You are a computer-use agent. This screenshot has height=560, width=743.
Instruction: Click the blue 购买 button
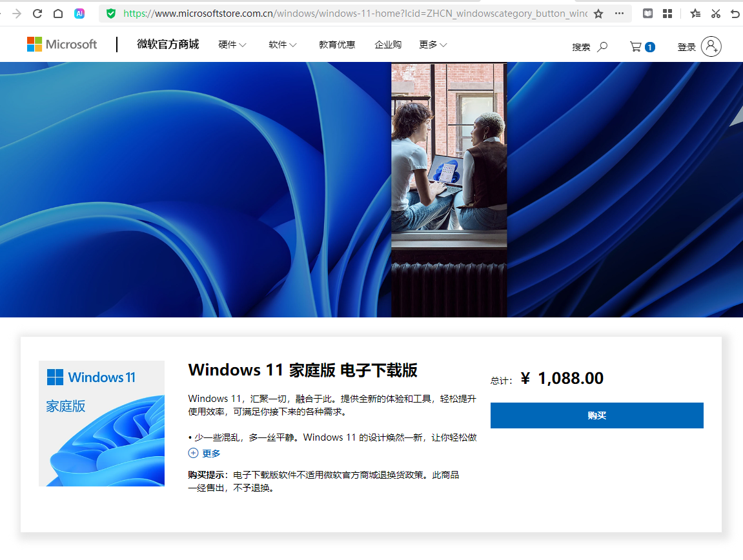click(x=597, y=415)
